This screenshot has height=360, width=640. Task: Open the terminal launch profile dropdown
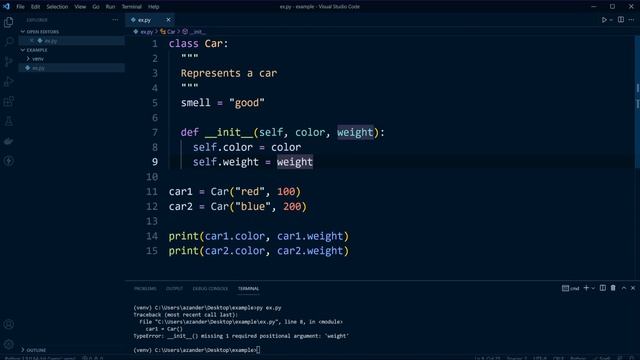(x=593, y=289)
